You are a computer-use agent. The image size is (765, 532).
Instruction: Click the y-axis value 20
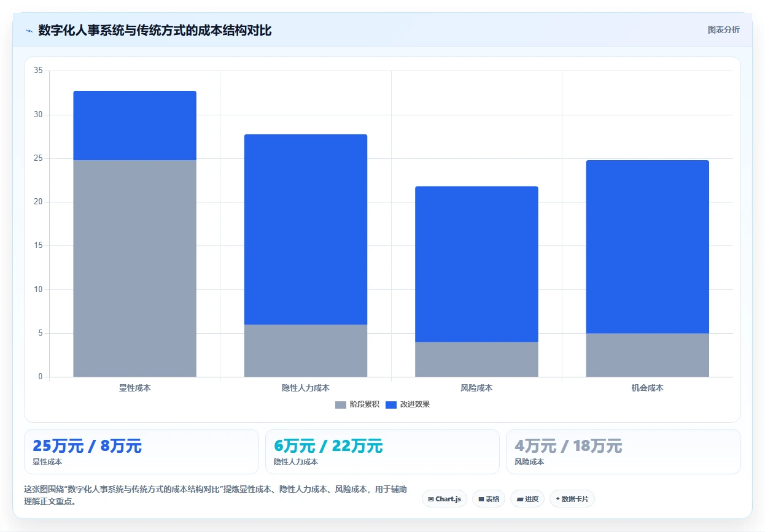pyautogui.click(x=38, y=202)
